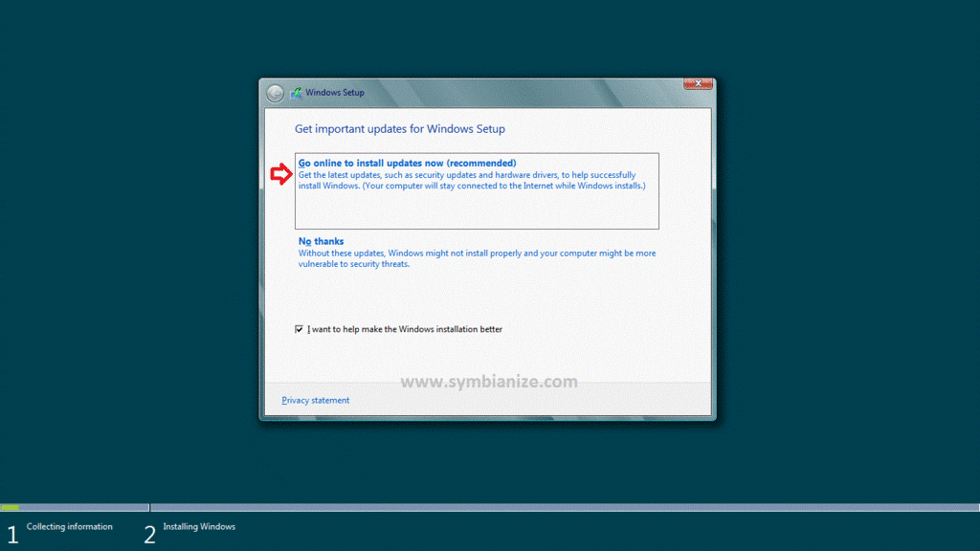
Task: Click 'Get important updates for Windows Setup' heading
Action: coord(400,129)
